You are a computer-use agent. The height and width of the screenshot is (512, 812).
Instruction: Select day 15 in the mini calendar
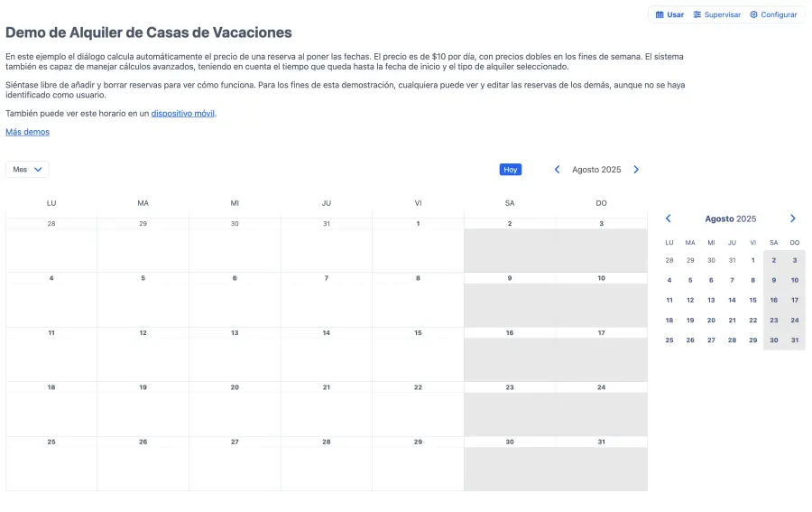point(753,300)
